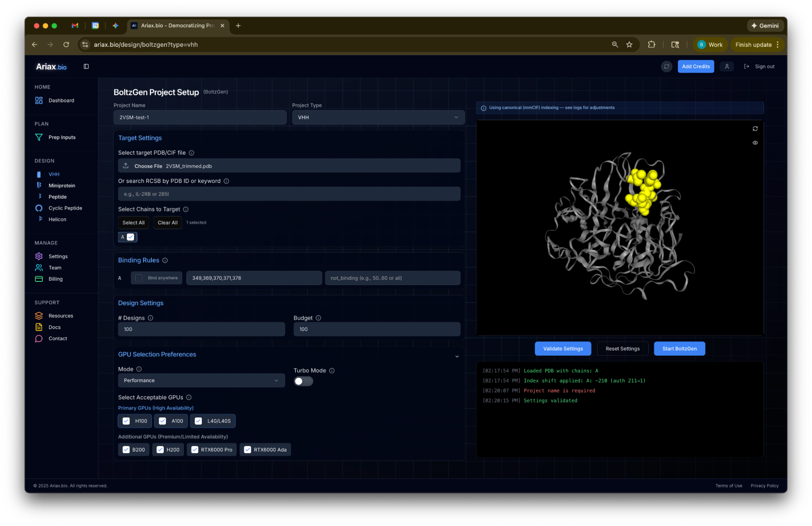
Task: Click the Start BoltzGen button
Action: coord(679,349)
